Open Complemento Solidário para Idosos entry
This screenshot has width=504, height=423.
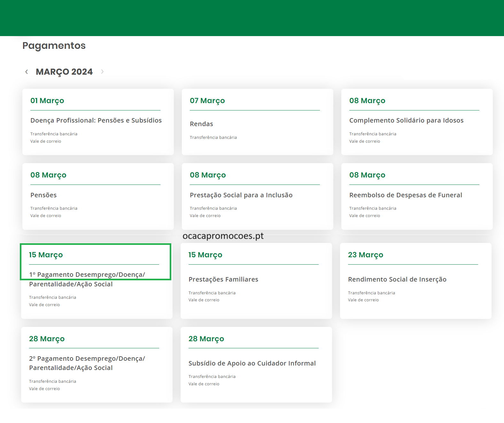tap(406, 120)
